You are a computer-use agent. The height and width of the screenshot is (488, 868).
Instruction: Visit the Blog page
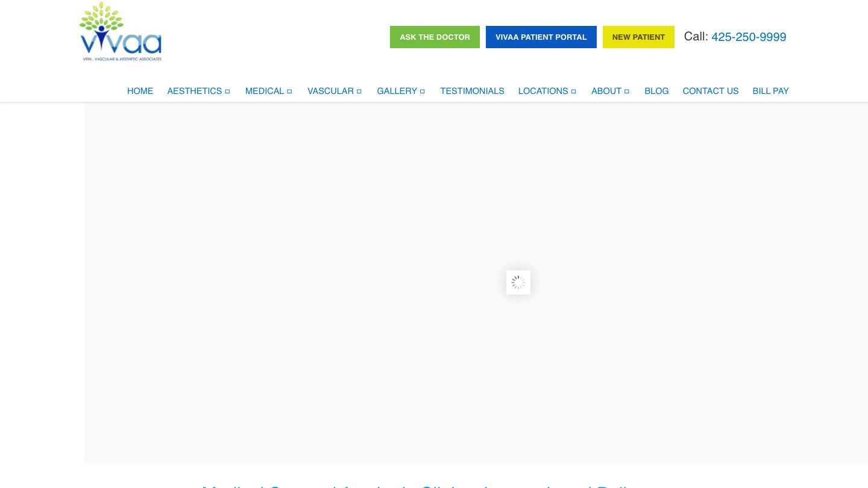(x=656, y=91)
